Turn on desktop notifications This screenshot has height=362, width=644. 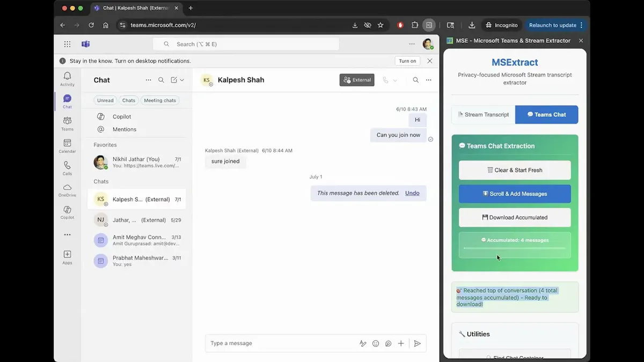tap(407, 61)
